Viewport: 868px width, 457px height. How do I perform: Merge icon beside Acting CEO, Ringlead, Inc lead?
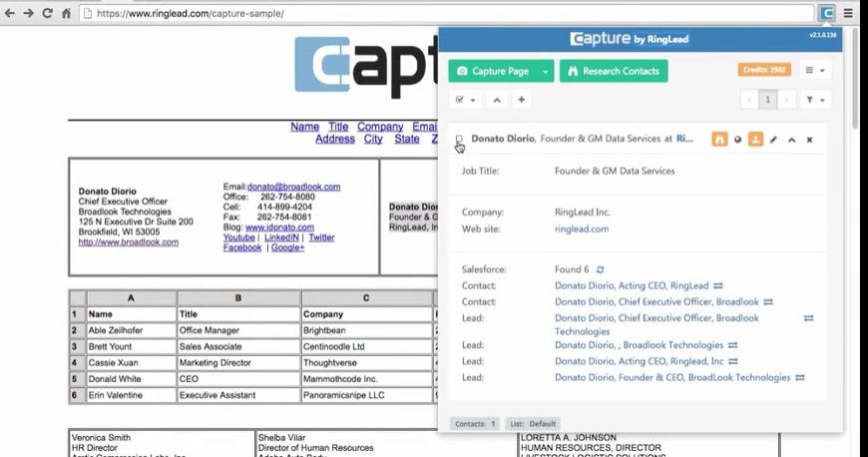[x=733, y=361]
